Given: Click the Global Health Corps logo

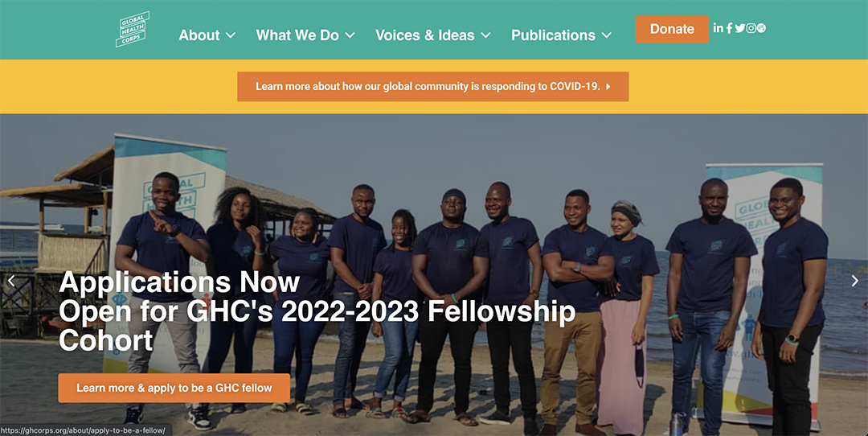Looking at the screenshot, I should 132,30.
